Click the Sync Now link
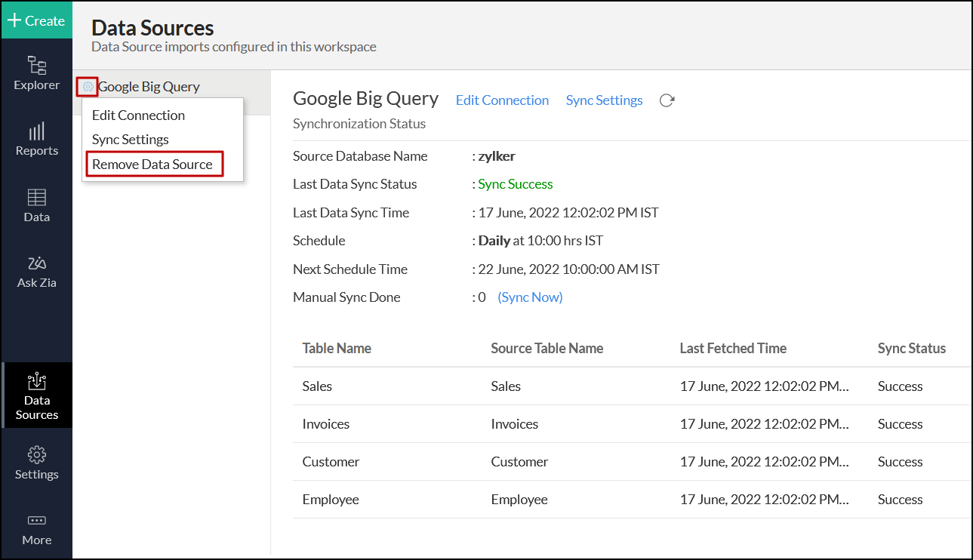Viewport: 973px width, 560px height. point(530,297)
